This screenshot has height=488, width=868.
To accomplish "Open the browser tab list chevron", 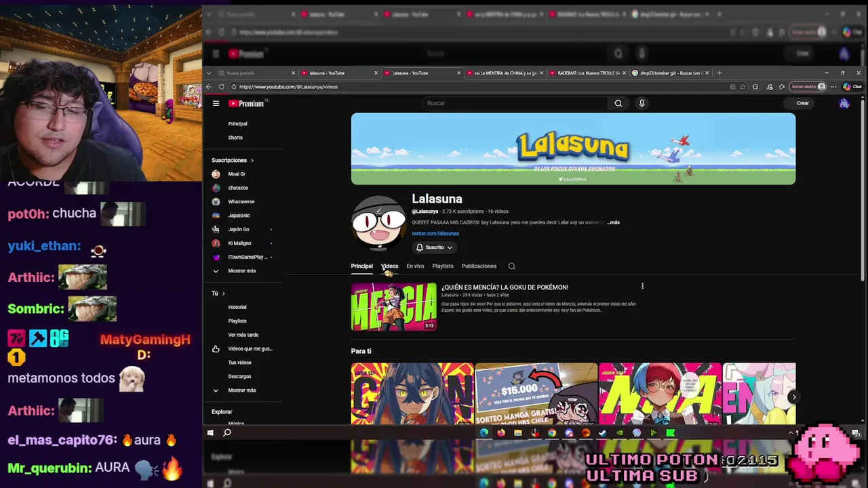I will coord(209,73).
